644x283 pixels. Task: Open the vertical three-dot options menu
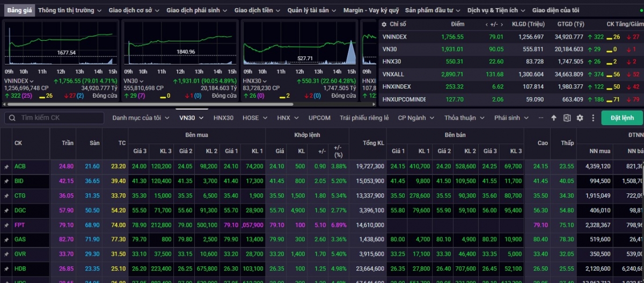(x=593, y=118)
